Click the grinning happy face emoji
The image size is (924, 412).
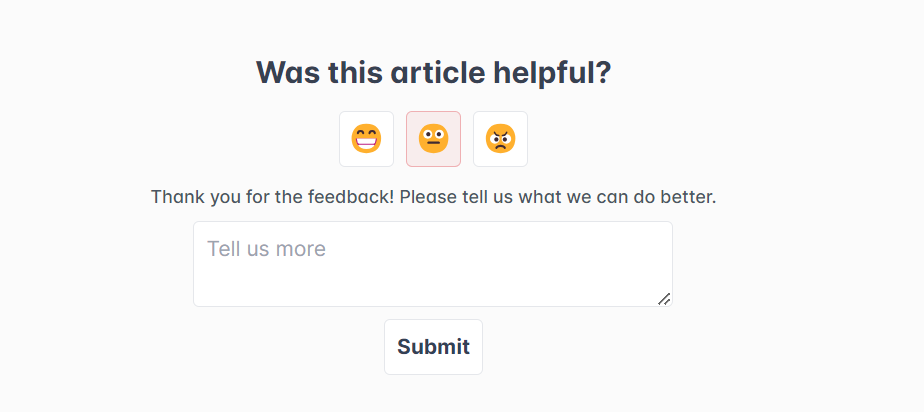point(366,139)
